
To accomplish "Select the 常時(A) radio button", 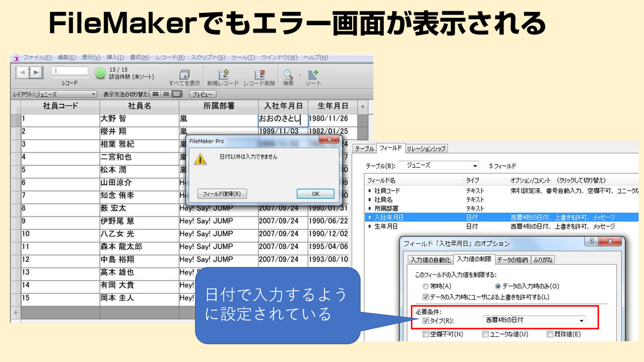I will pyautogui.click(x=426, y=286).
